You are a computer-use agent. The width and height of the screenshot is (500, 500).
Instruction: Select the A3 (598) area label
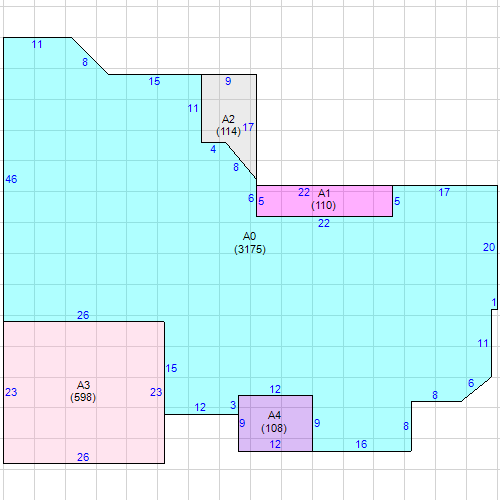(83, 391)
